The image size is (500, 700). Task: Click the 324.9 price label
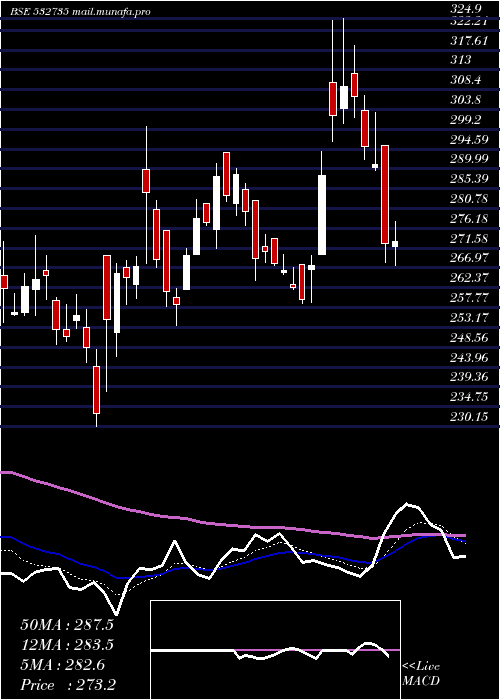(x=467, y=8)
